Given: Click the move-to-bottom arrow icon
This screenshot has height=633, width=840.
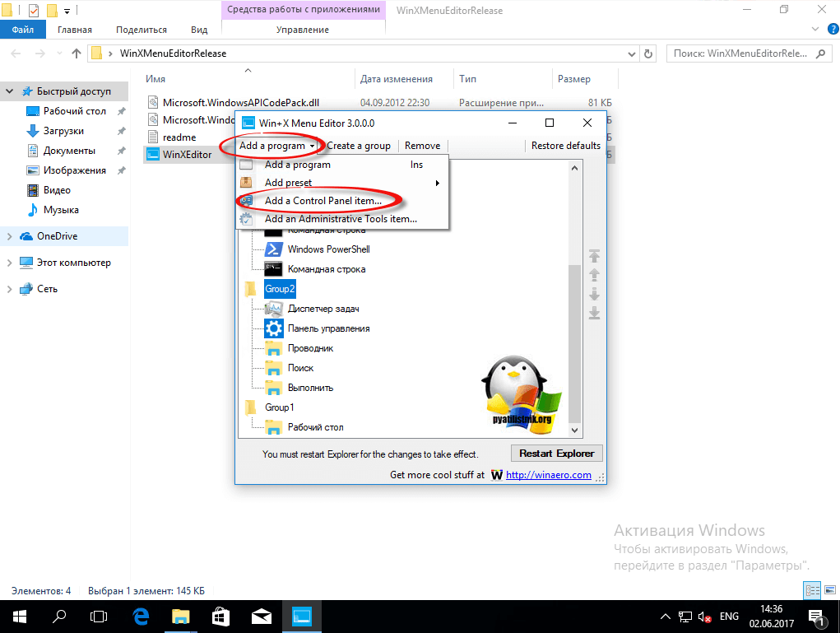Looking at the screenshot, I should (x=594, y=312).
